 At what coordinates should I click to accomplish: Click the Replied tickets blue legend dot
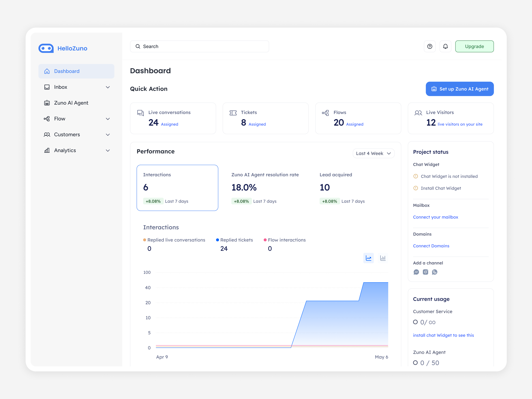(217, 240)
